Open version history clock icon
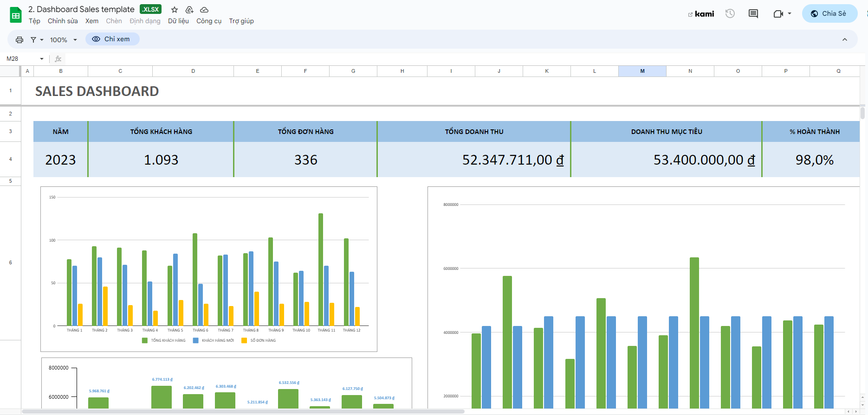Image resolution: width=868 pixels, height=415 pixels. 730,13
